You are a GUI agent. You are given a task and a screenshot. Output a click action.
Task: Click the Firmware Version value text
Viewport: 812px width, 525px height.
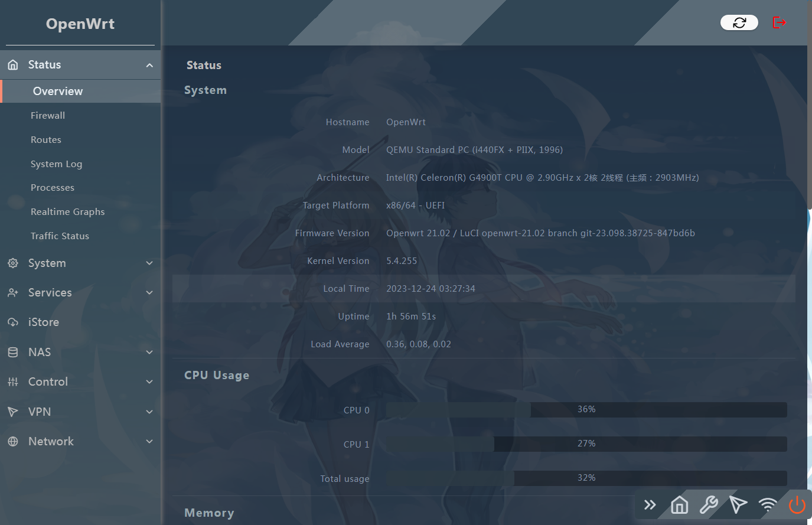point(540,233)
